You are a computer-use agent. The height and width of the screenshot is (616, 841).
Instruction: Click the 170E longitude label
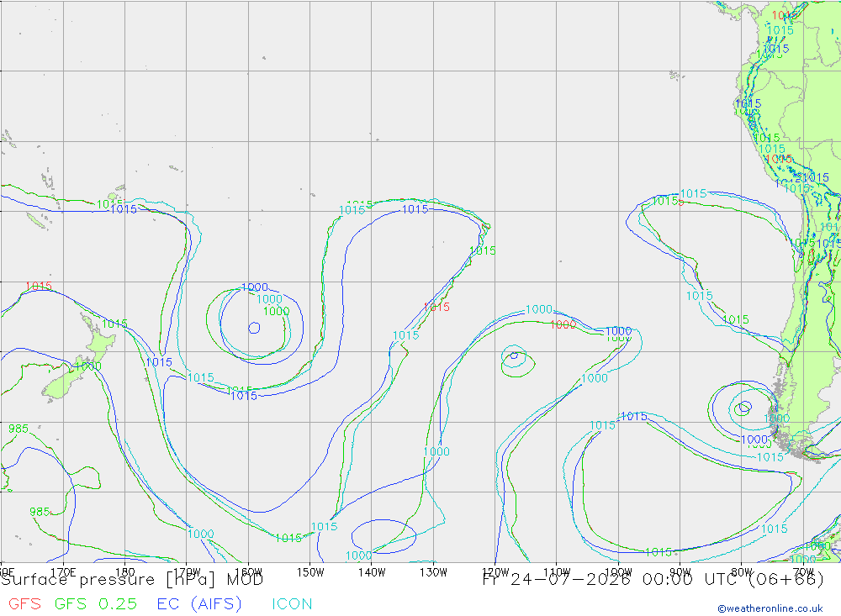[x=63, y=572]
